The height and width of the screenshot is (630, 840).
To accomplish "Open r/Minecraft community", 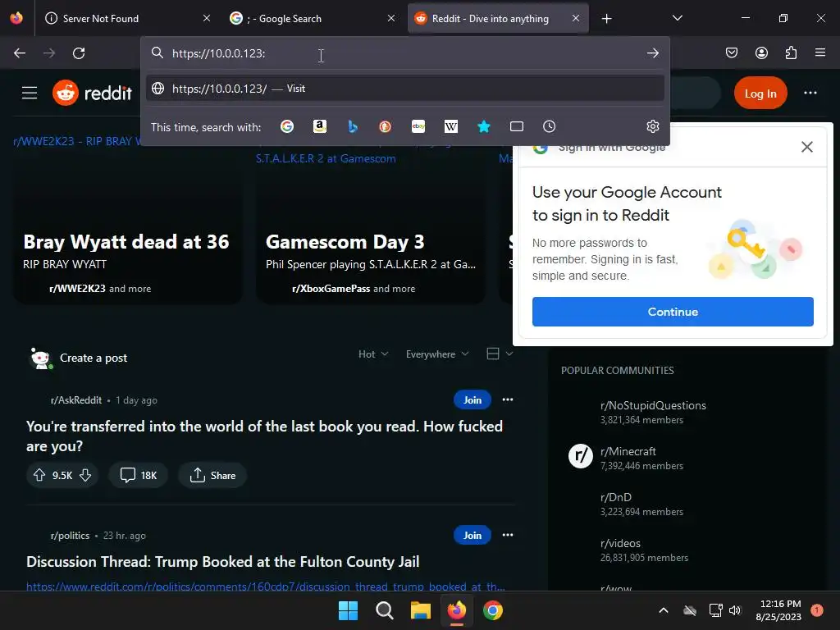I will coord(628,452).
